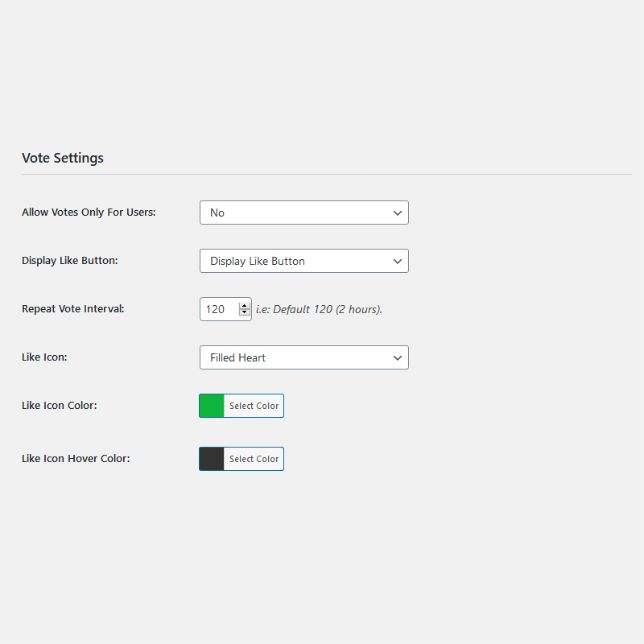This screenshot has height=644, width=644.
Task: Click the "Like Icon:" label text
Action: pos(44,357)
